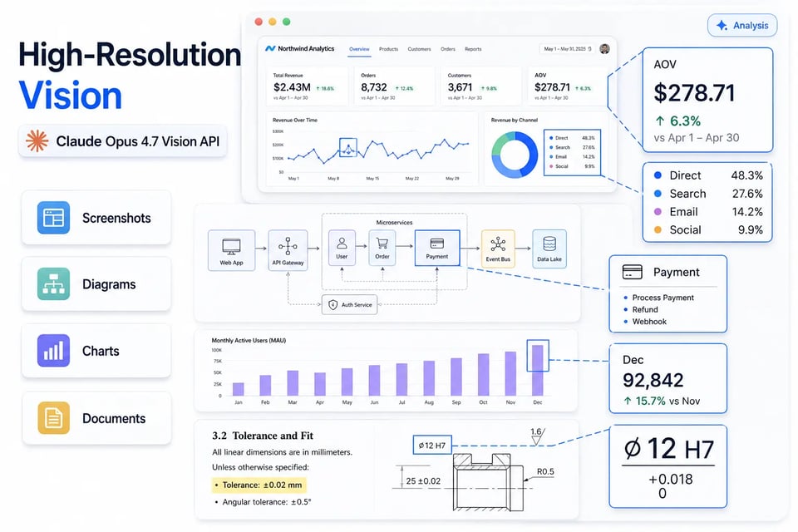Click the Documents page icon
The width and height of the screenshot is (798, 532).
click(x=53, y=417)
